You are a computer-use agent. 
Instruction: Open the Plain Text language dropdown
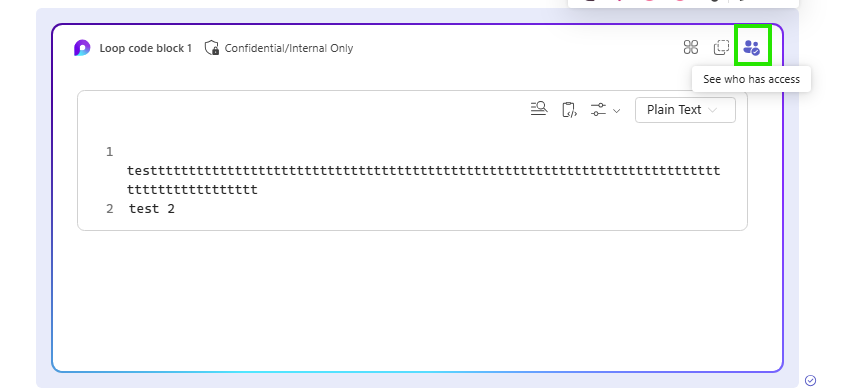[685, 110]
